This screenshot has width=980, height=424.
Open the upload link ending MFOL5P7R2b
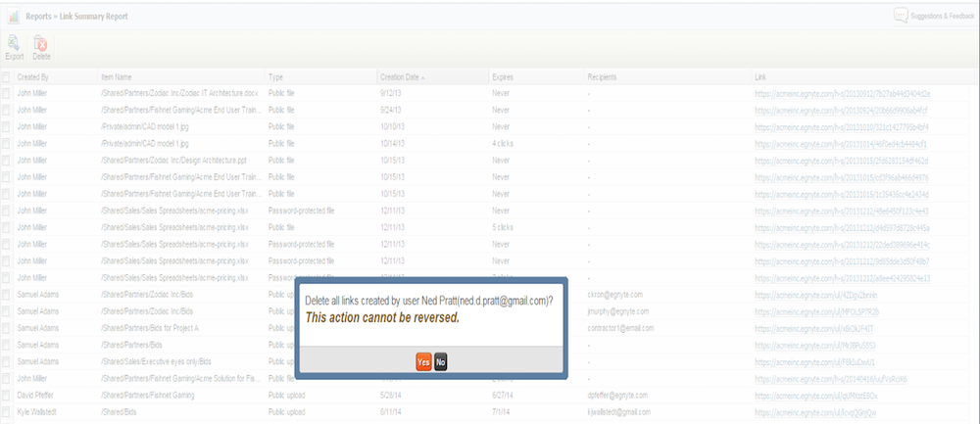pyautogui.click(x=817, y=311)
